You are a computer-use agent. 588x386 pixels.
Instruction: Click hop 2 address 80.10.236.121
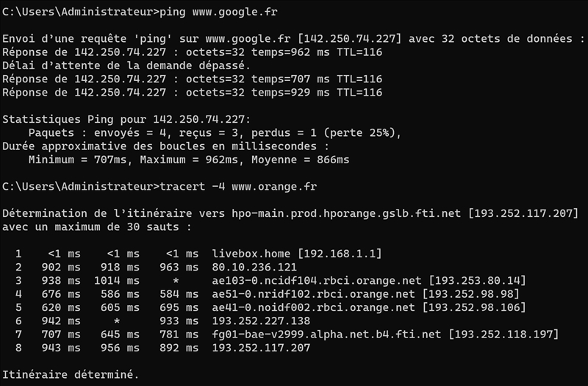[254, 267]
